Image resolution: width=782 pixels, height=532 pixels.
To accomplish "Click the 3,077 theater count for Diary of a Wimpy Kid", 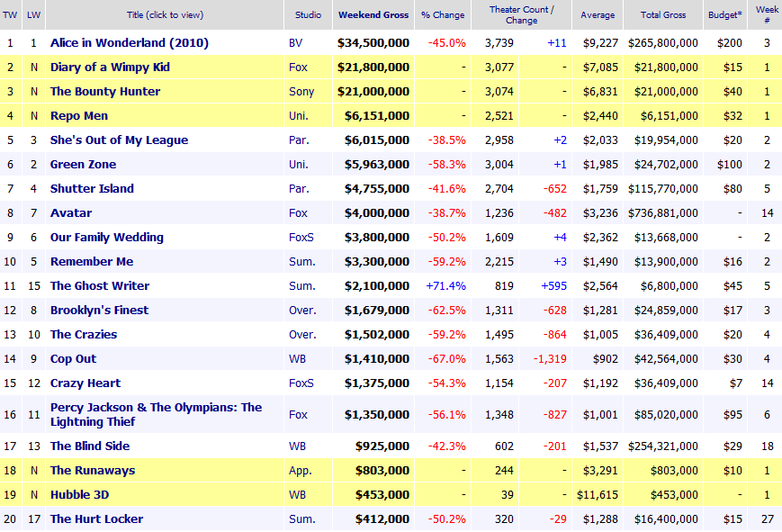I will click(499, 67).
